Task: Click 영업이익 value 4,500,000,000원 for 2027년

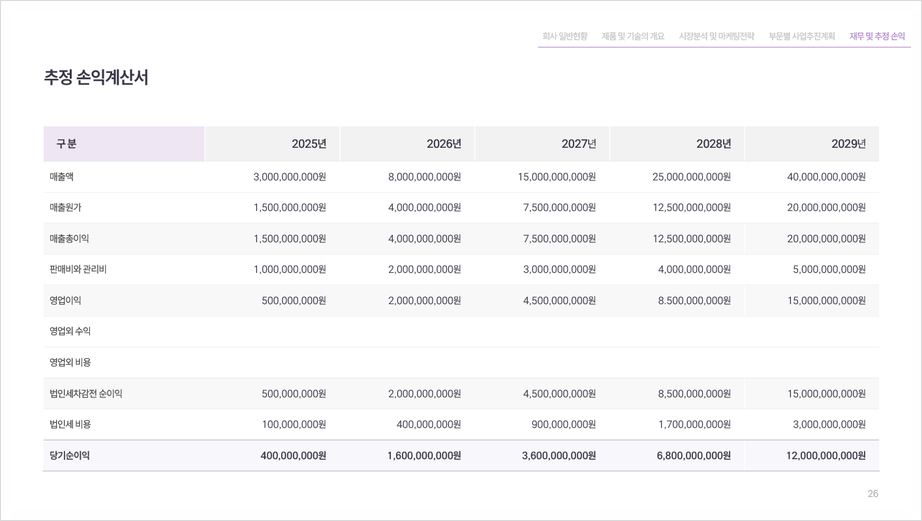Action: coord(559,300)
